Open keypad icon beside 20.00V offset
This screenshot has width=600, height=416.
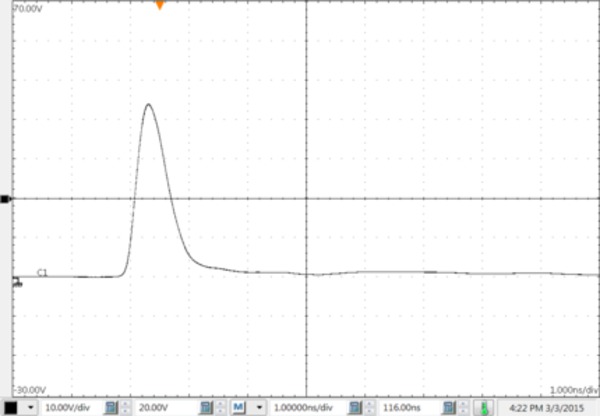click(206, 408)
